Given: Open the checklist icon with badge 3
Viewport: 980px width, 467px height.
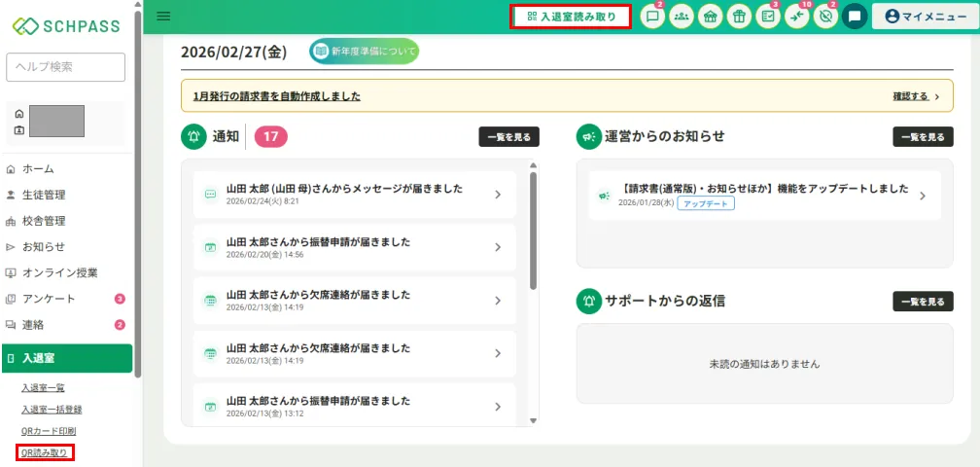Looking at the screenshot, I should coord(768,17).
